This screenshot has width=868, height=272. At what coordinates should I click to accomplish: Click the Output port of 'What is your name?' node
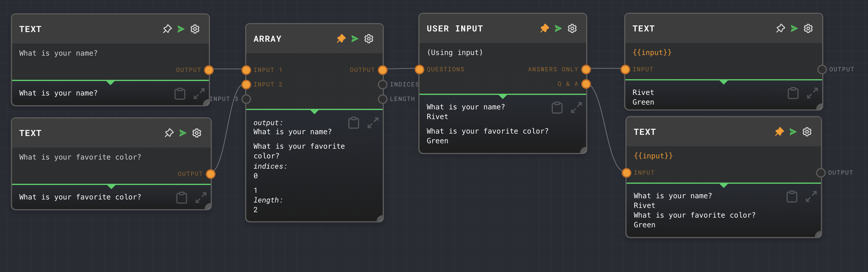pos(209,70)
